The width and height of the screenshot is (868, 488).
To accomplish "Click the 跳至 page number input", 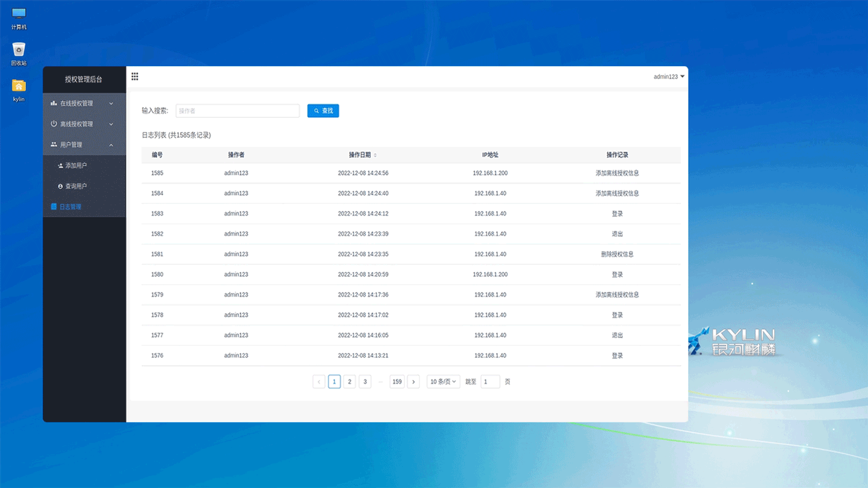I will pos(490,381).
